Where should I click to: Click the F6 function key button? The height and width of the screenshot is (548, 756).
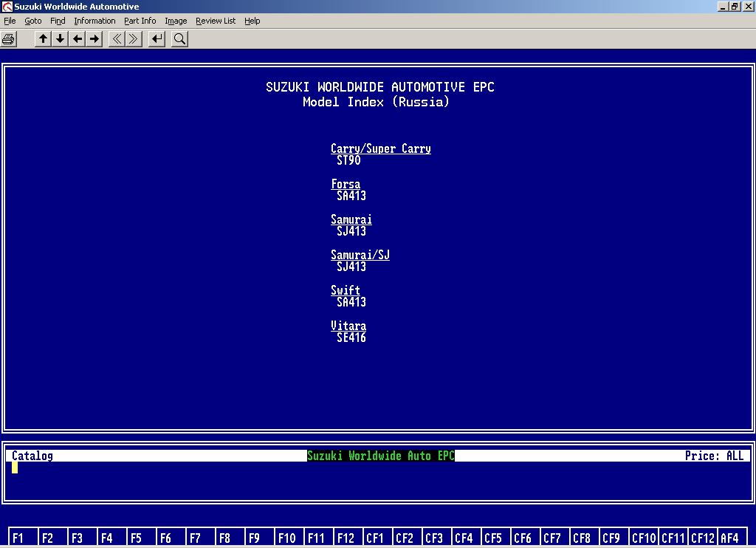pyautogui.click(x=171, y=538)
